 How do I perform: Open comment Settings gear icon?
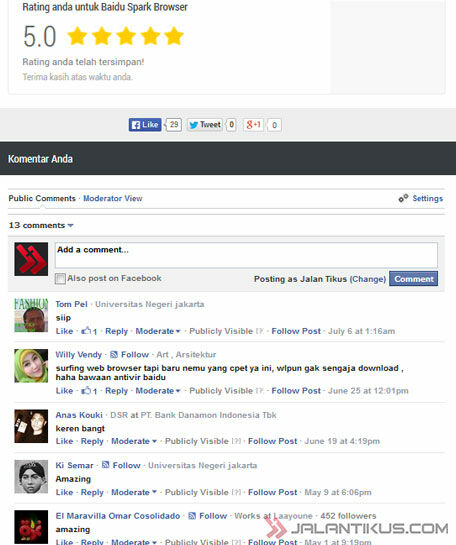coord(403,198)
